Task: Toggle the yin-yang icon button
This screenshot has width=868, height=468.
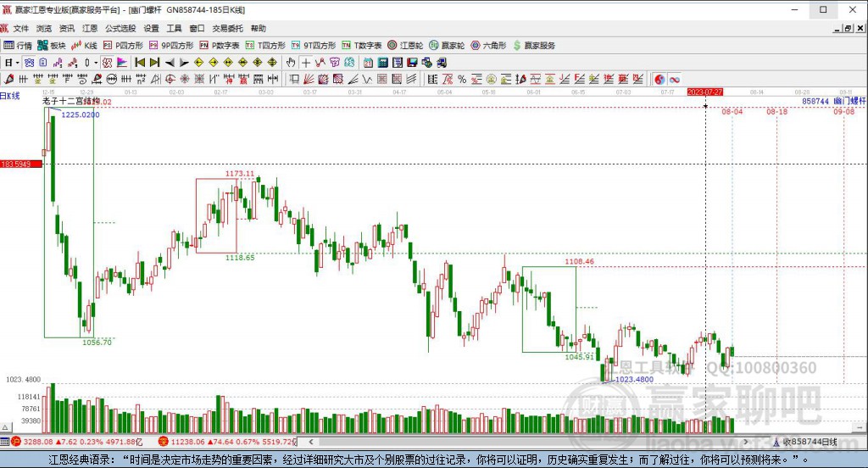Action: [x=659, y=79]
